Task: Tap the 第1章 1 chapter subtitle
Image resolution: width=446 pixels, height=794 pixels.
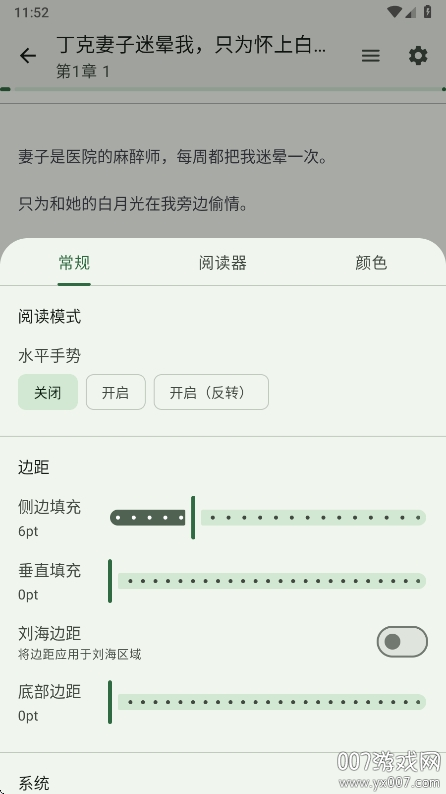Action: (83, 71)
